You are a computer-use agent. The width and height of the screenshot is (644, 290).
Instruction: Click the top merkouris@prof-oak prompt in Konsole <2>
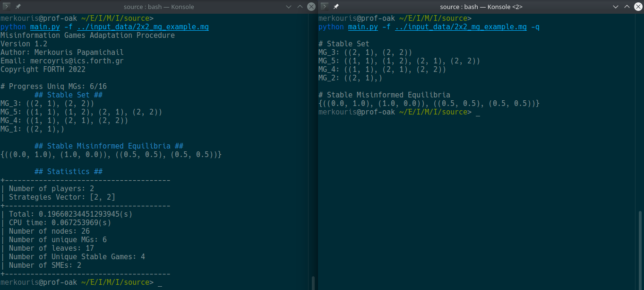(357, 18)
